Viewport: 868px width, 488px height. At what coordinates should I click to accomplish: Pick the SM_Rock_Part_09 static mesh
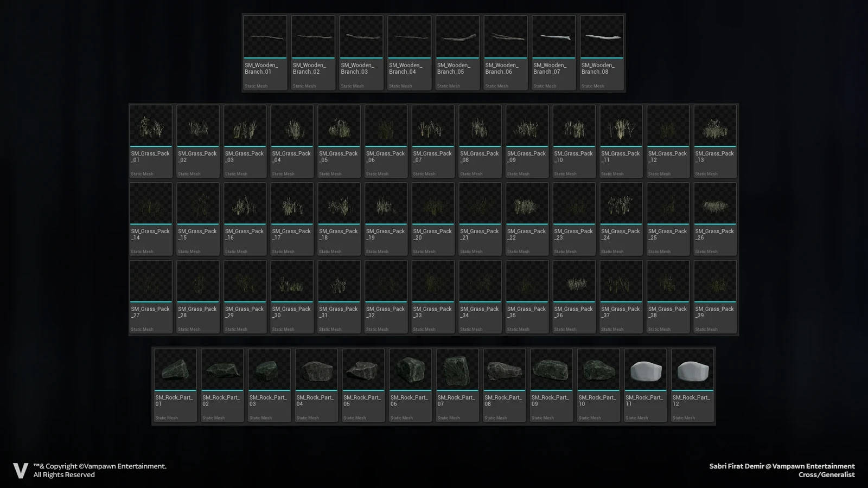point(552,385)
